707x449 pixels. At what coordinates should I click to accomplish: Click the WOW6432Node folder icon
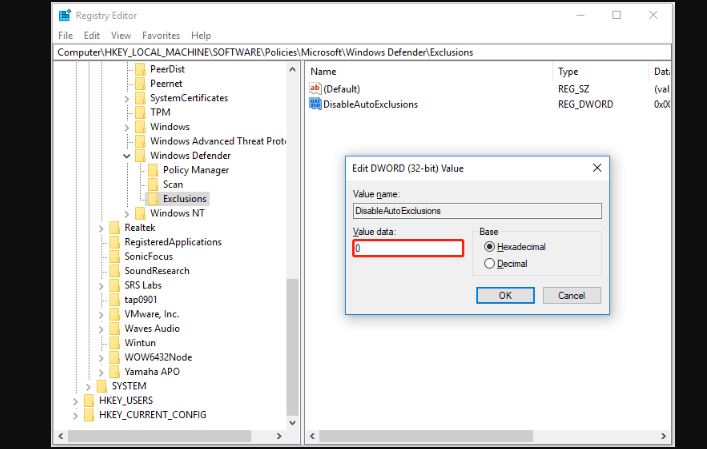tap(115, 357)
